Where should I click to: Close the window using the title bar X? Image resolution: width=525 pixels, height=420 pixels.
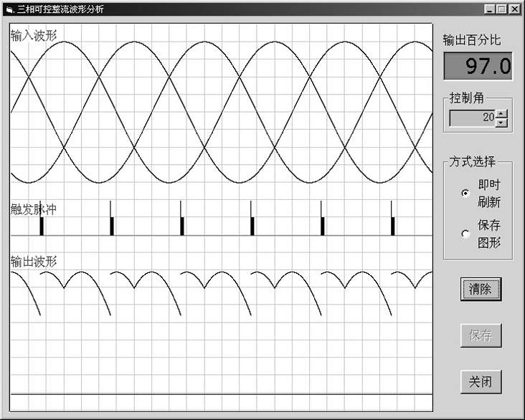point(514,9)
